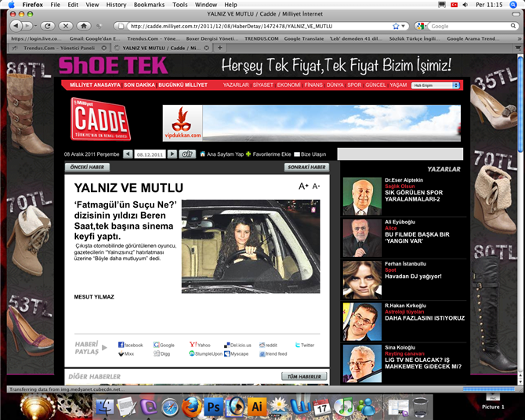Viewport: 525px width, 420px height.
Task: Open the Bookmarks menu
Action: click(x=149, y=5)
